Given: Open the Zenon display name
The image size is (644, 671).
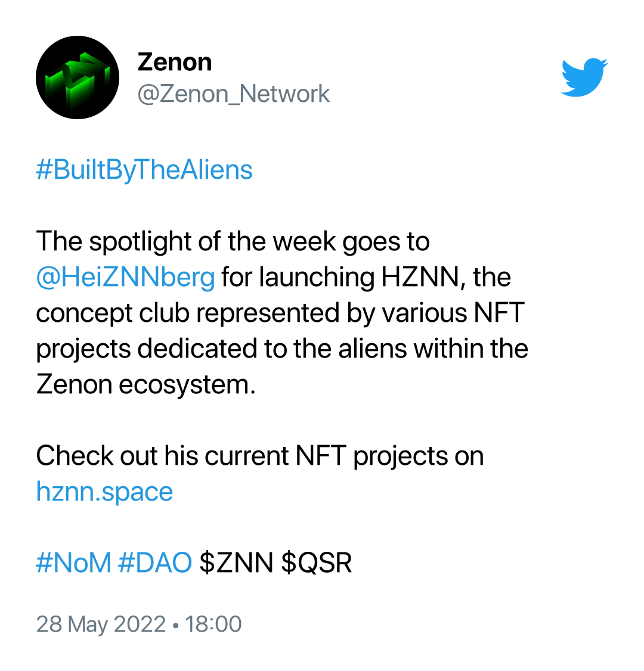Looking at the screenshot, I should (x=175, y=63).
